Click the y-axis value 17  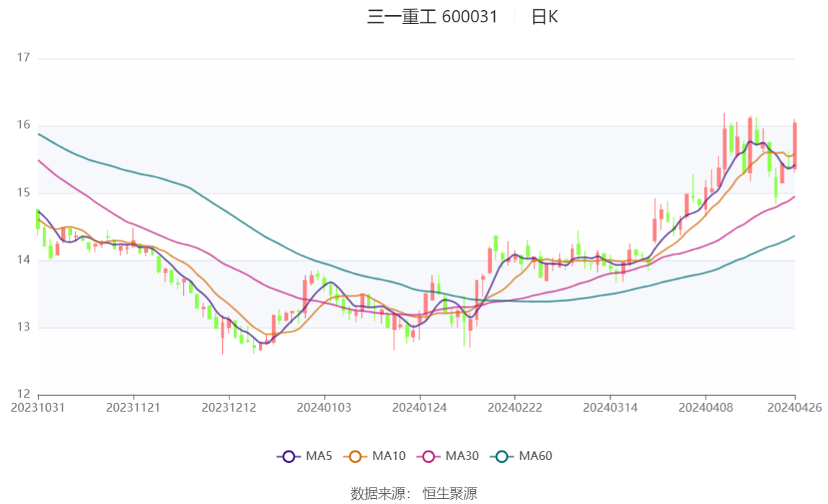[23, 58]
